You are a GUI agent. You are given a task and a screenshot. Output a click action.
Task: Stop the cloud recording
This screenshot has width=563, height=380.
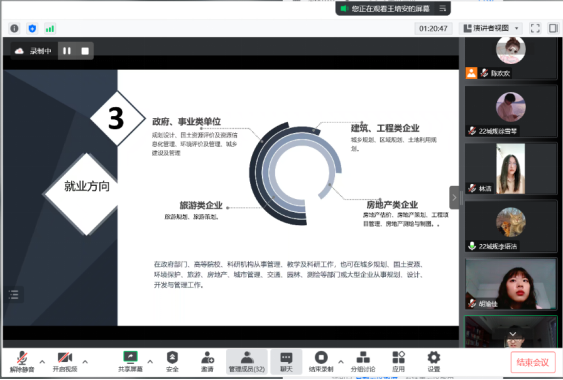(85, 51)
